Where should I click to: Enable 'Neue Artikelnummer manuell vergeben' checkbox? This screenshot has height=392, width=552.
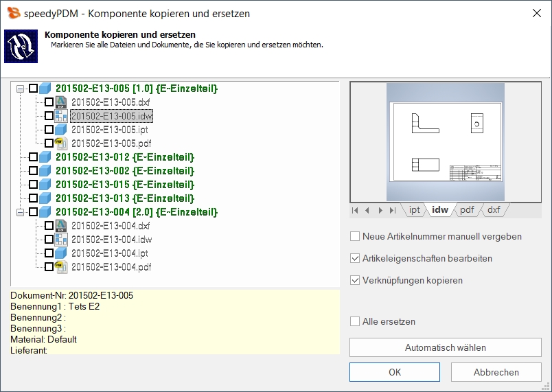pos(355,236)
